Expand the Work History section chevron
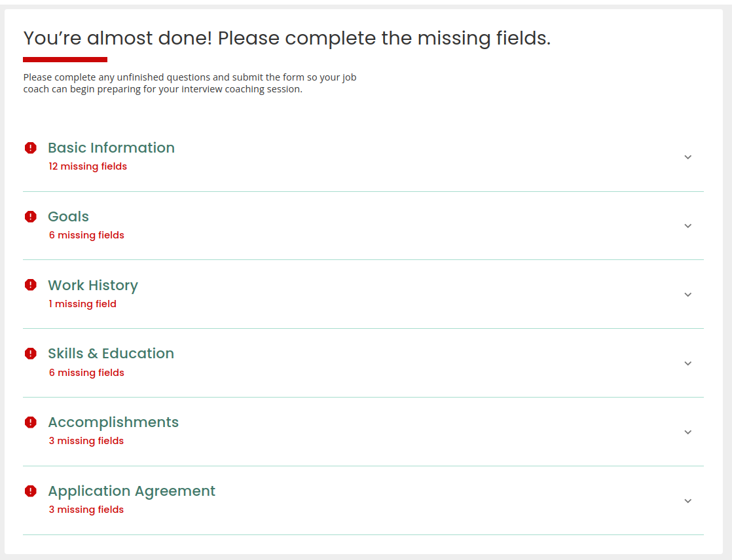The width and height of the screenshot is (732, 560). click(687, 295)
